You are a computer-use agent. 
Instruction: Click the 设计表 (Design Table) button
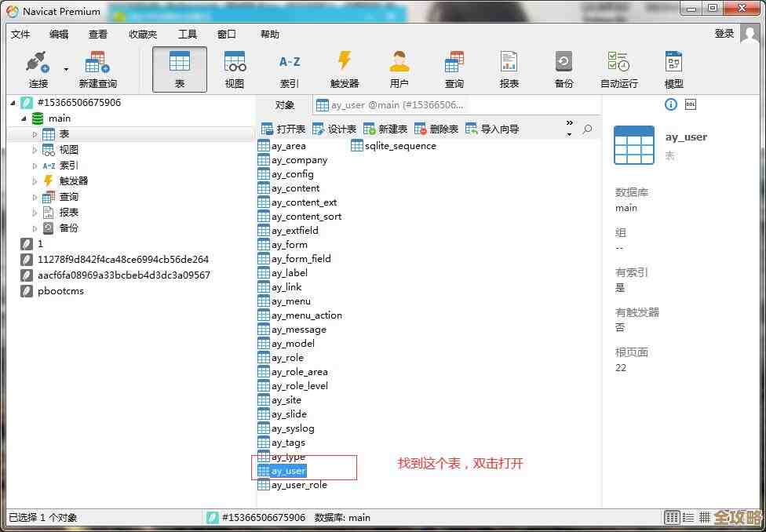(x=334, y=129)
